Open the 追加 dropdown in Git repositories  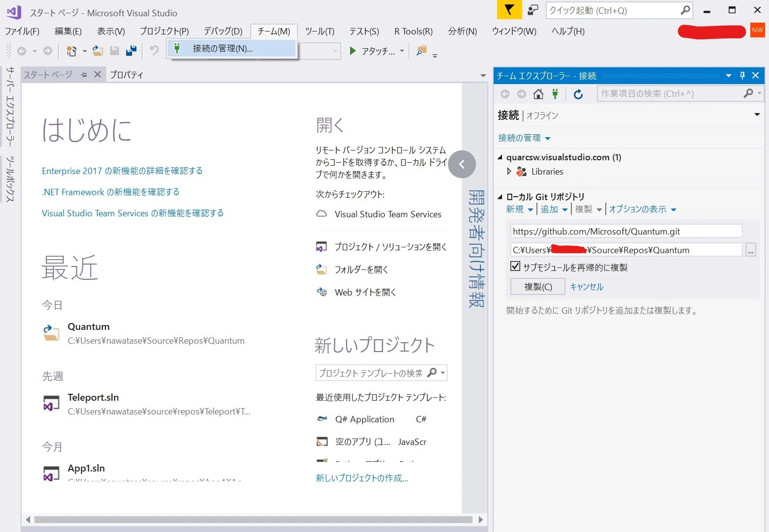[554, 209]
